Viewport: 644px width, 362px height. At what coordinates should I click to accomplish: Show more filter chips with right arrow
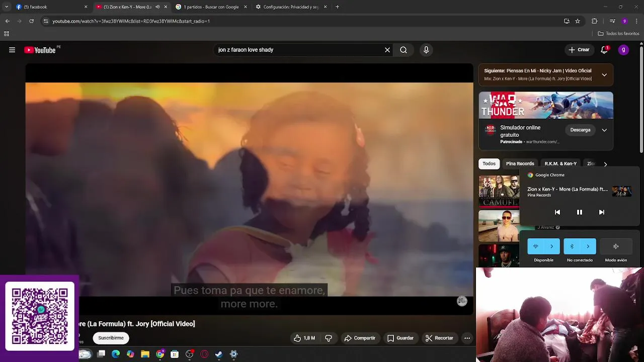[605, 164]
